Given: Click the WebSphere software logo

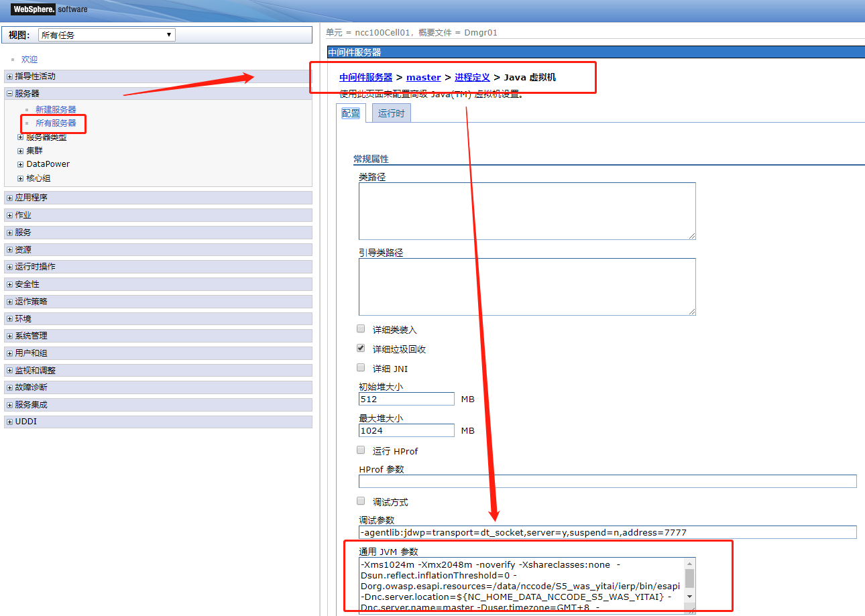Looking at the screenshot, I should click(49, 9).
